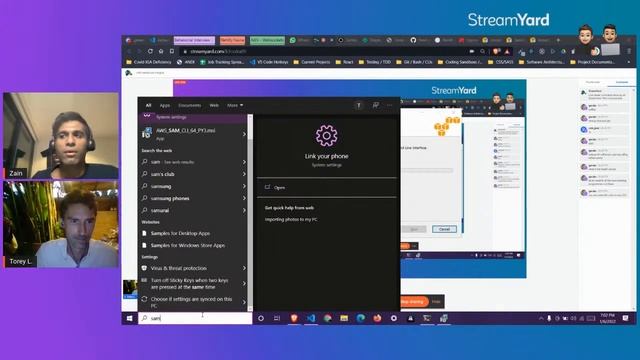Select the All search filter tab

click(148, 105)
